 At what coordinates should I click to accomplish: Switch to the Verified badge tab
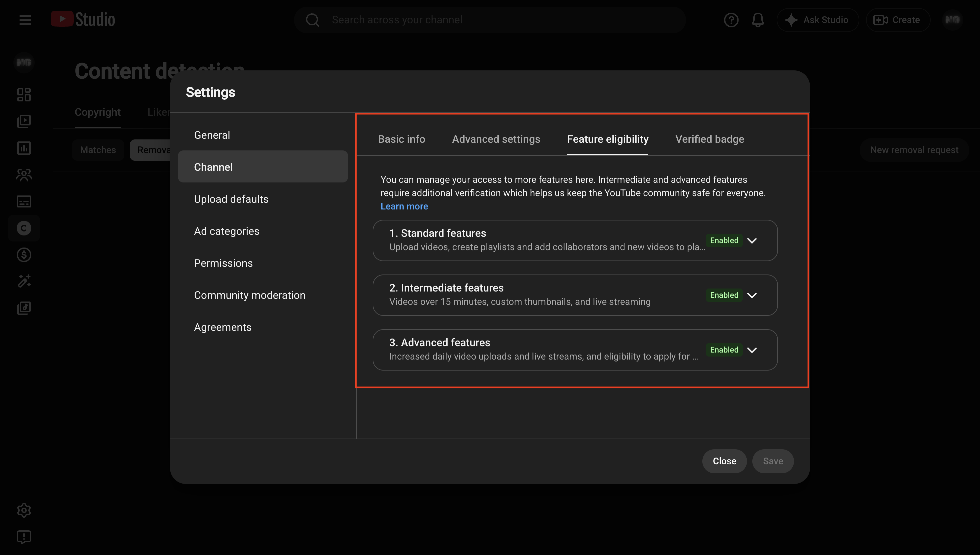point(710,139)
